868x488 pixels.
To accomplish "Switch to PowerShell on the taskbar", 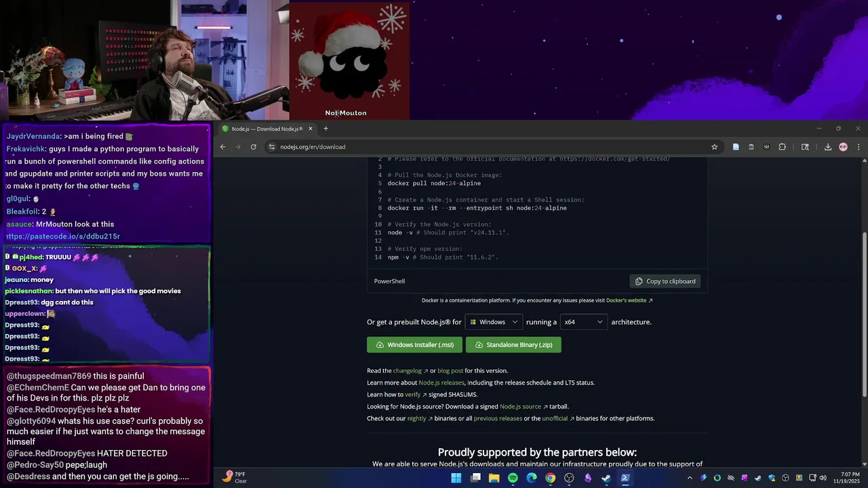I will coord(625,478).
